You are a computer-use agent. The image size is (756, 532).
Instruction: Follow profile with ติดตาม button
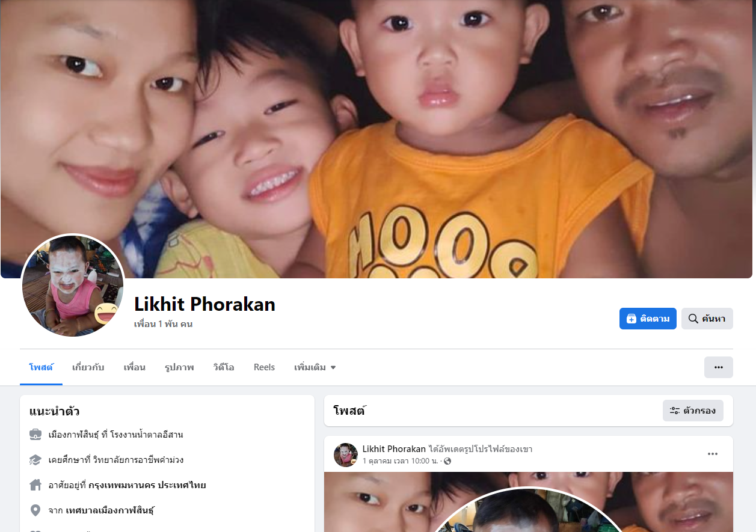648,319
